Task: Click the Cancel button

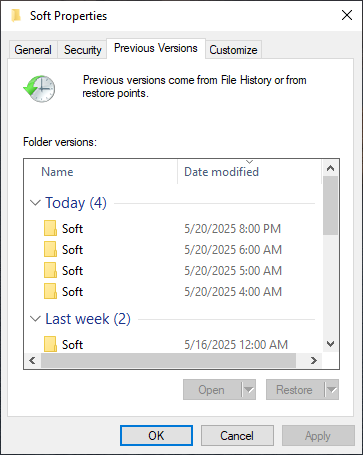Action: tap(237, 435)
